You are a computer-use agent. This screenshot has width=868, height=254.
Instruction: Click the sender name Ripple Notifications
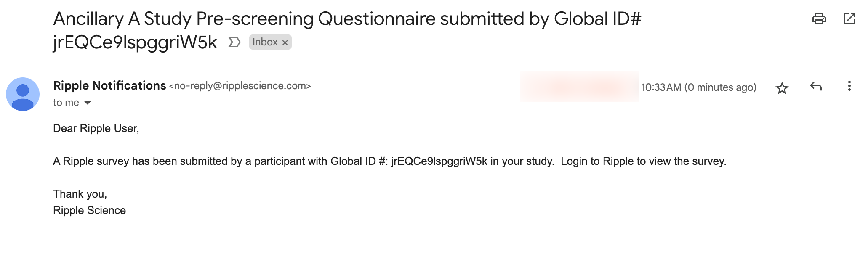click(x=109, y=85)
